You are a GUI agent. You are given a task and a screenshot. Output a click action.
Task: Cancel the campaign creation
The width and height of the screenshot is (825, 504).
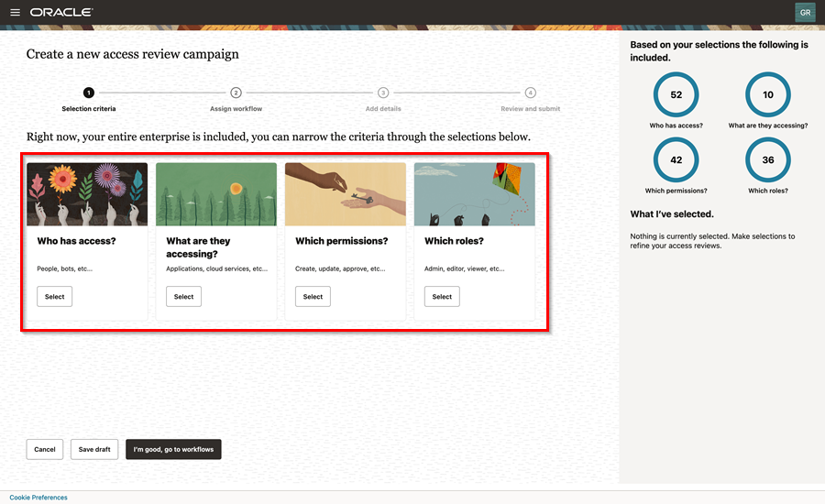pyautogui.click(x=45, y=449)
